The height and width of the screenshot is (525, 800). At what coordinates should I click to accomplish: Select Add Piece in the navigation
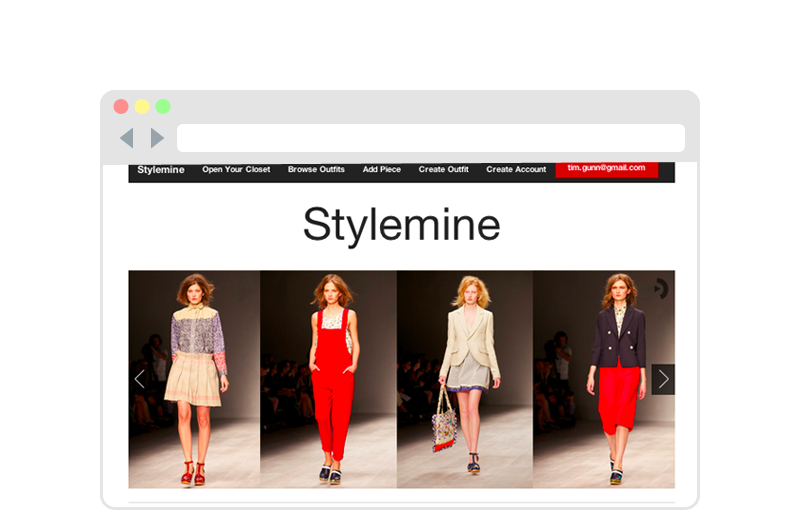pyautogui.click(x=382, y=170)
